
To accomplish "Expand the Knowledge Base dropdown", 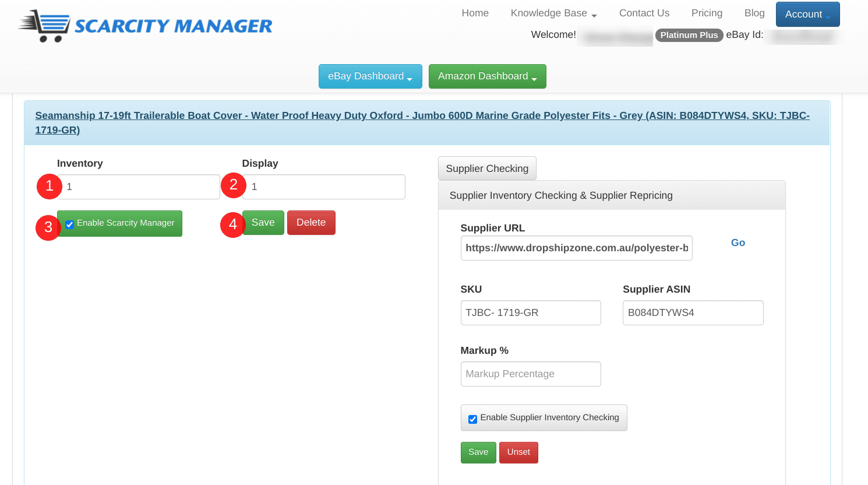I will pos(553,13).
